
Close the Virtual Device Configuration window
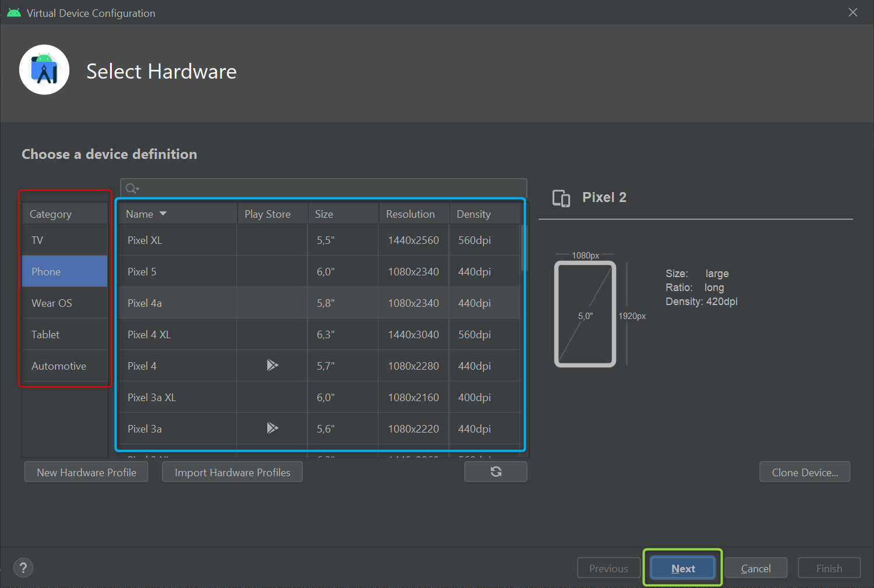(x=853, y=12)
